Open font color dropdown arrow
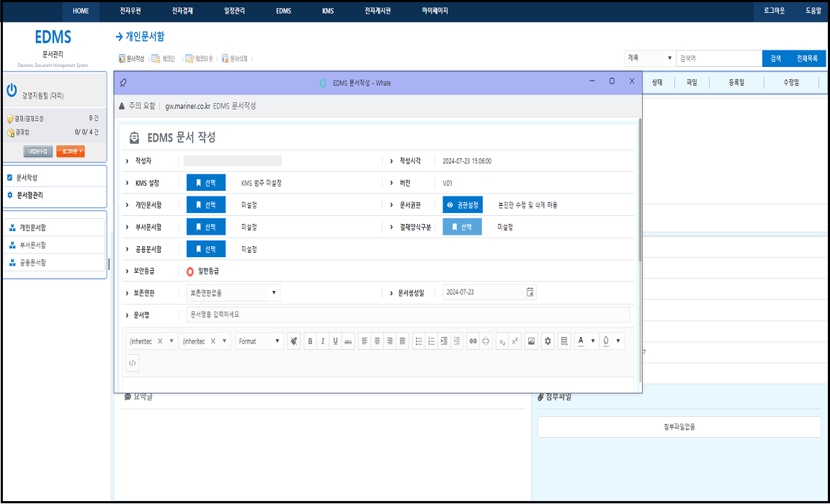 point(593,341)
